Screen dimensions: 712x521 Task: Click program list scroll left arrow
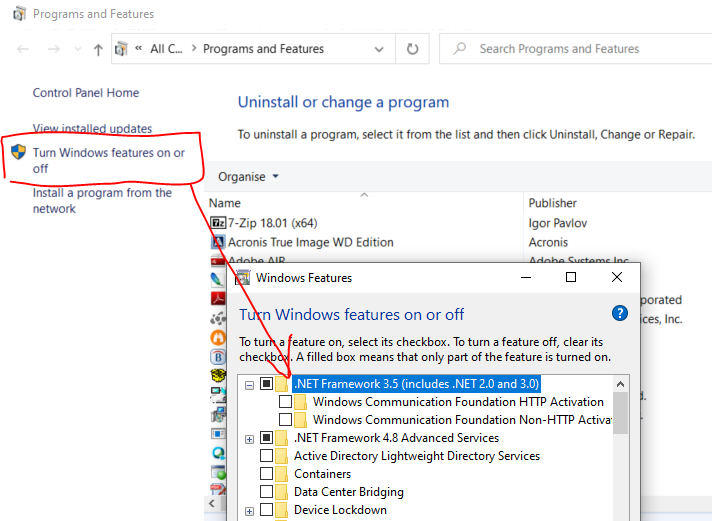(212, 503)
